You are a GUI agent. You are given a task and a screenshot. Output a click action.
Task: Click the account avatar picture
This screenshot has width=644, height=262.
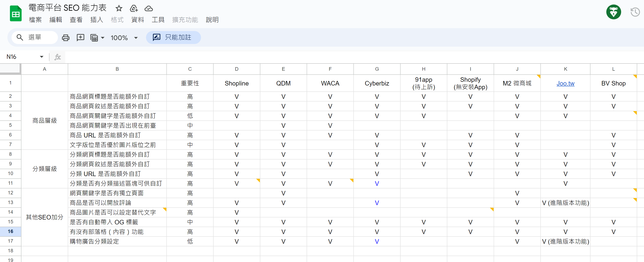(613, 12)
